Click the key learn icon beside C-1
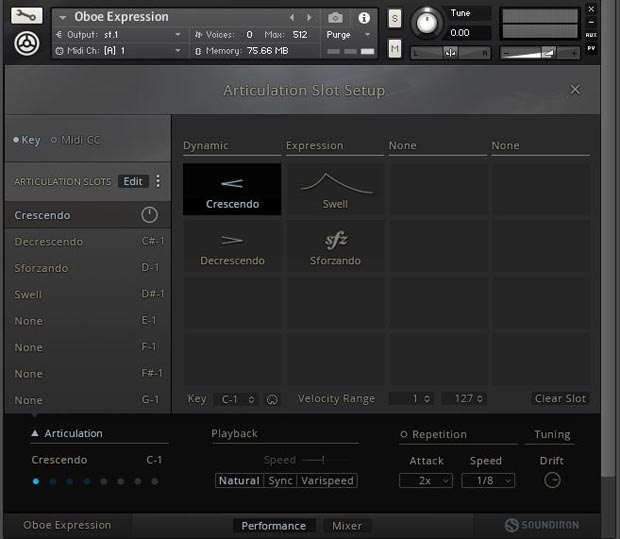Screen dimensions: 620x539 [x=272, y=399]
